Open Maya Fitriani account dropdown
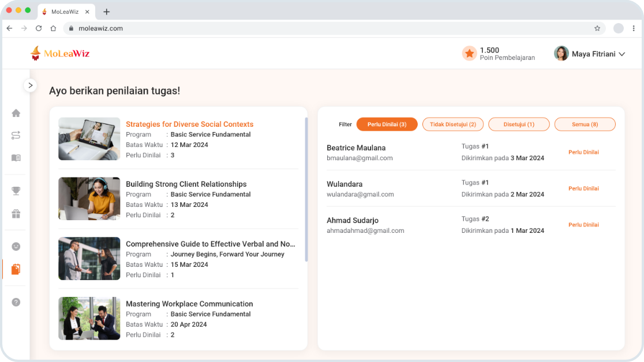This screenshot has width=644, height=362. tap(589, 54)
